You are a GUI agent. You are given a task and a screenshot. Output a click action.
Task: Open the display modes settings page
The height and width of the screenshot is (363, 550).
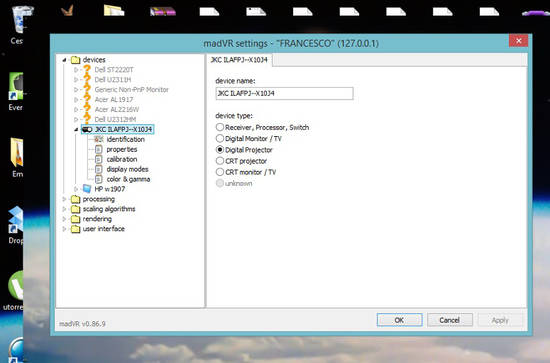click(x=127, y=169)
